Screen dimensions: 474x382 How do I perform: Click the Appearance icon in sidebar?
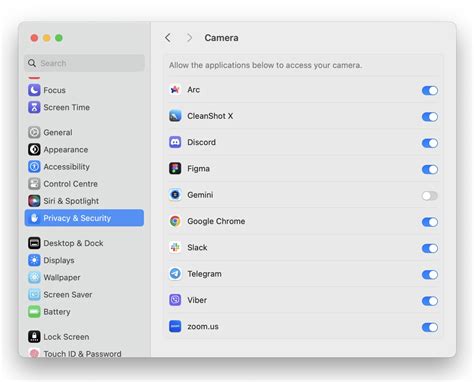(34, 150)
